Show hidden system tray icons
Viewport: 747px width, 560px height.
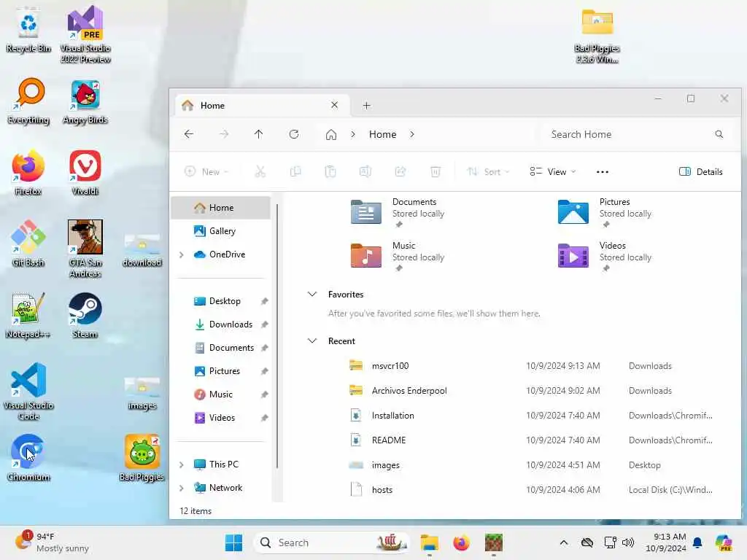(564, 542)
